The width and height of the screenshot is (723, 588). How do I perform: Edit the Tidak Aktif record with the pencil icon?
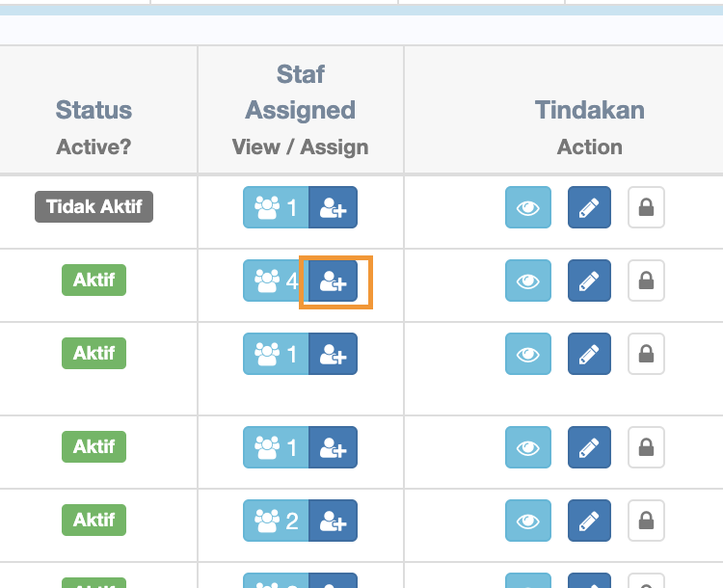coord(590,207)
